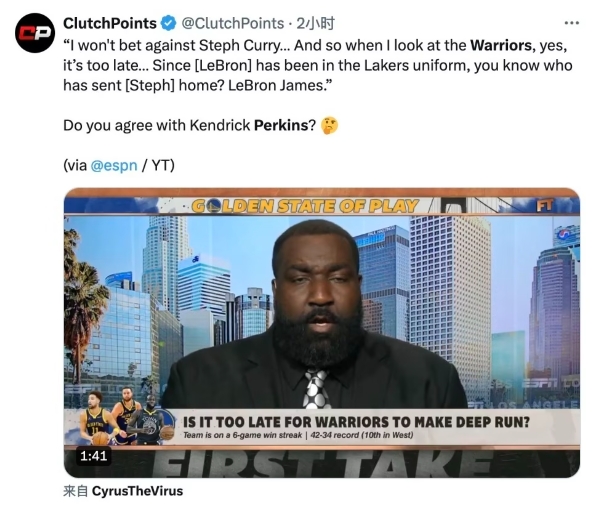599x505 pixels.
Task: Click the bold Perkins keyword
Action: click(281, 125)
